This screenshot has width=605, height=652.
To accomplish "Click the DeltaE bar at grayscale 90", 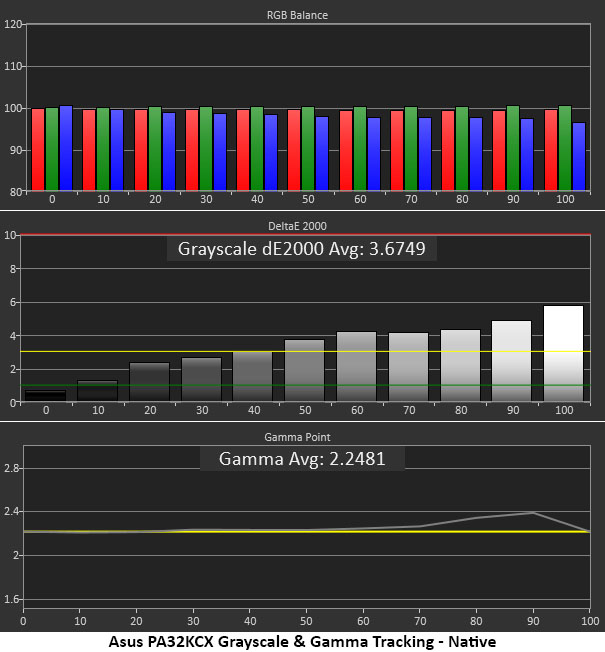I will click(511, 361).
